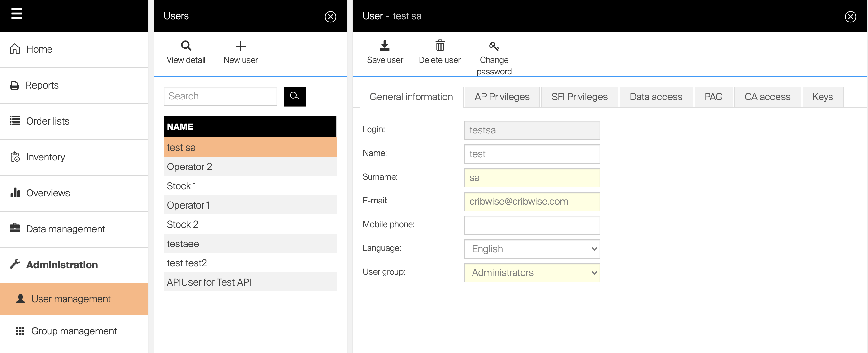Open the Data access tab
Screen dimensions: 868x353
click(x=656, y=97)
